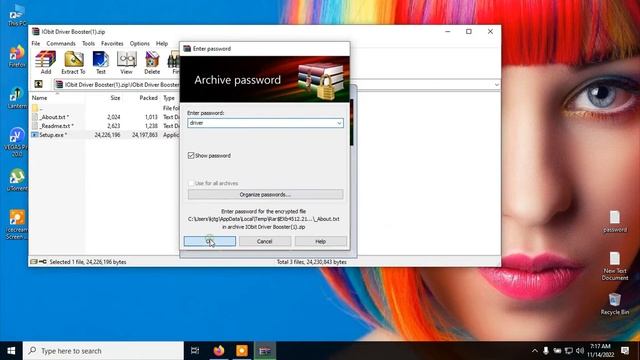This screenshot has width=640, height=360.
Task: Open Icecream Screen Recorder desktop icon
Action: click(x=17, y=225)
